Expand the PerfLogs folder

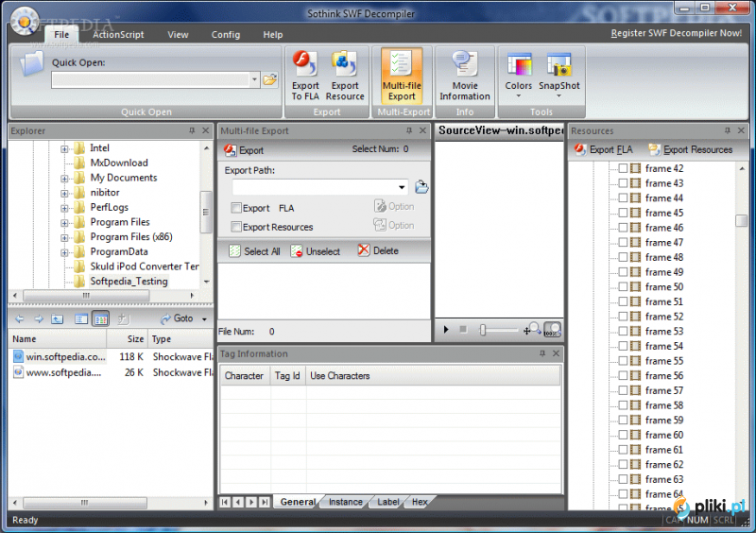[64, 208]
